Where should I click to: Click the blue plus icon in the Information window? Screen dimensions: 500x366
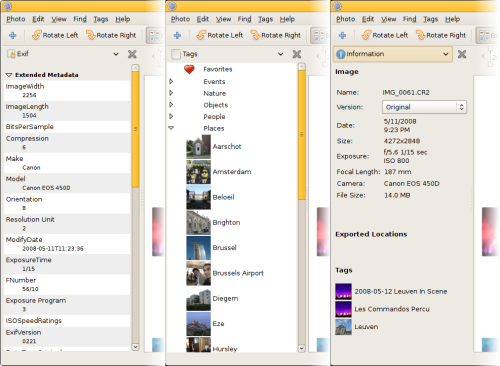(342, 35)
